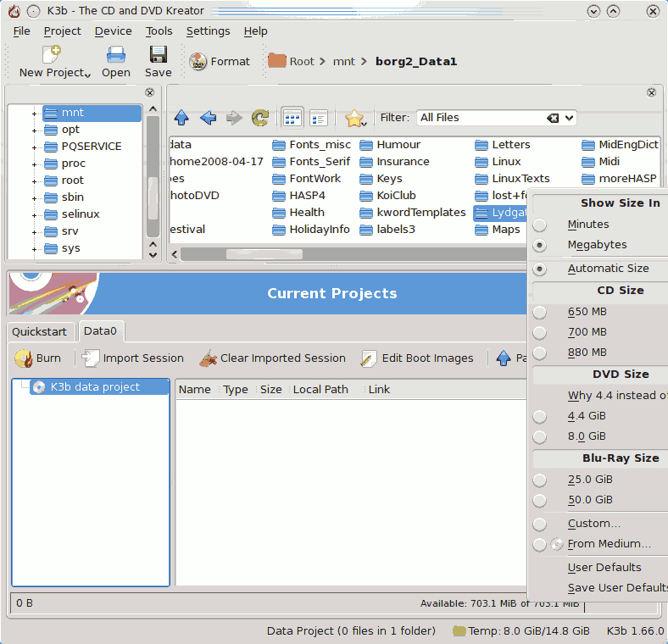This screenshot has height=644, width=668.
Task: Expand the PQSERVICE tree node
Action: pyautogui.click(x=35, y=147)
